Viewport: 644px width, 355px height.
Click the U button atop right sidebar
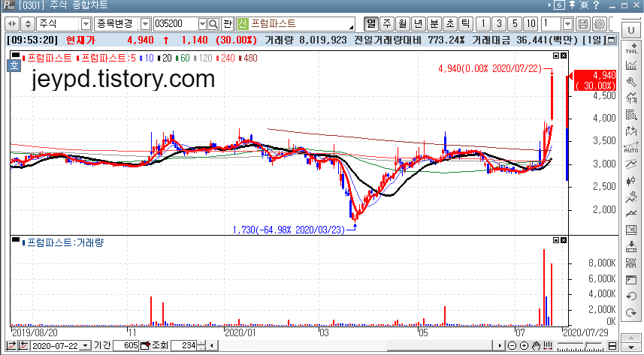pos(630,30)
